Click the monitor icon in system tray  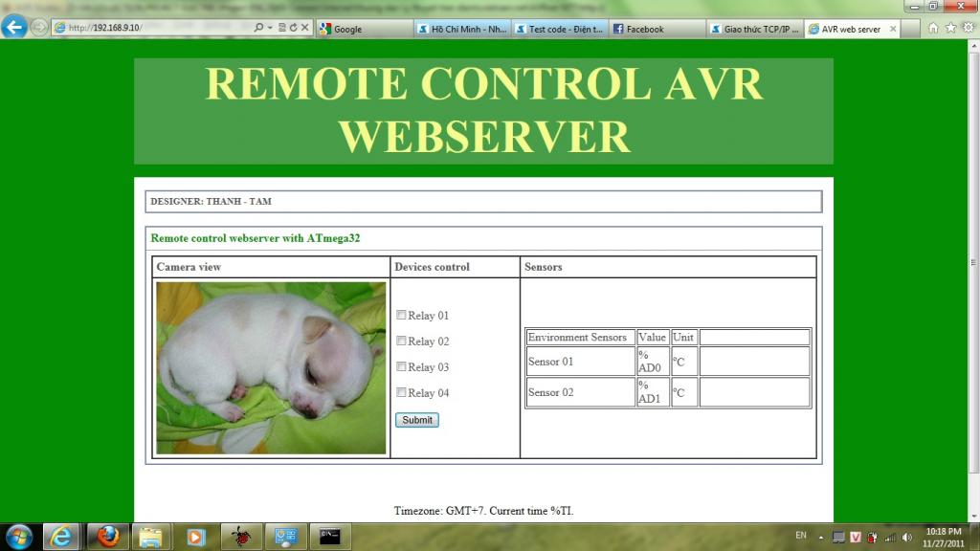pyautogui.click(x=838, y=538)
